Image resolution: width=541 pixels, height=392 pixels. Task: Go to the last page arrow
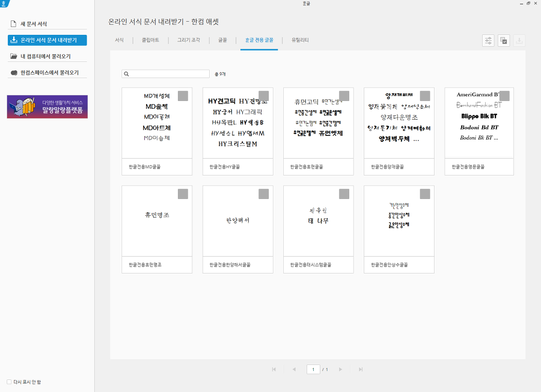click(361, 369)
